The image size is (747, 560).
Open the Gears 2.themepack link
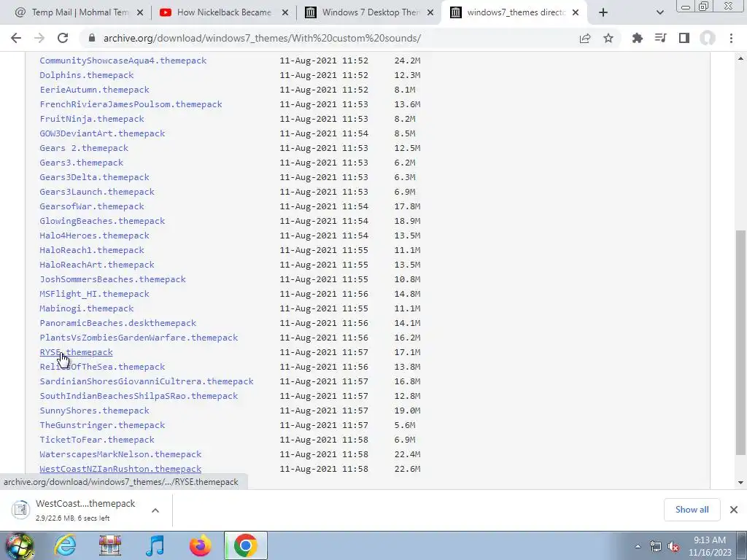tap(84, 148)
